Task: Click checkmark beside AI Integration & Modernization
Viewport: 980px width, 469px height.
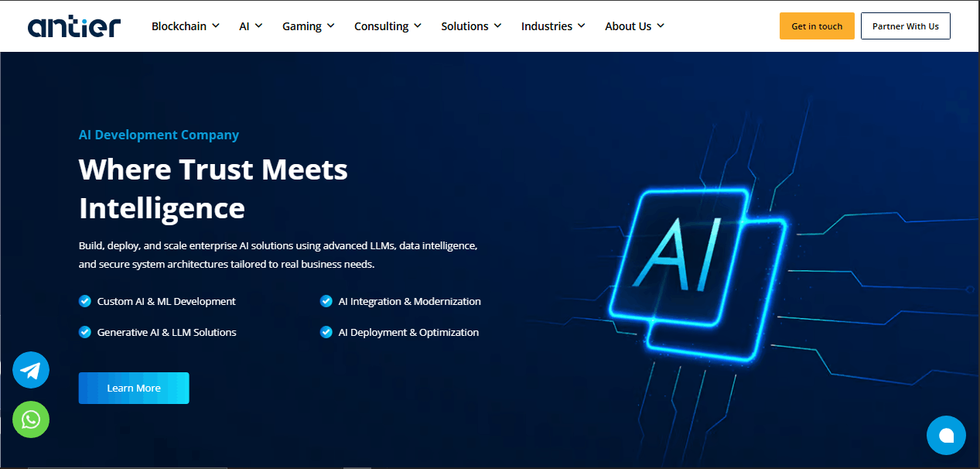Action: point(326,301)
